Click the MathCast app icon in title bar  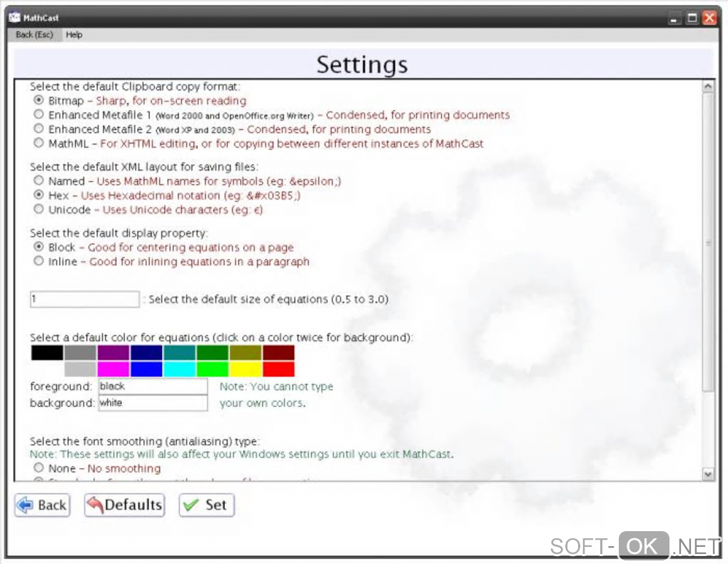click(x=14, y=18)
